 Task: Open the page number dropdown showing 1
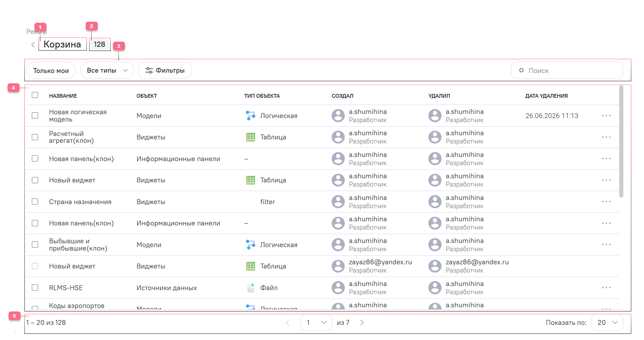click(316, 323)
